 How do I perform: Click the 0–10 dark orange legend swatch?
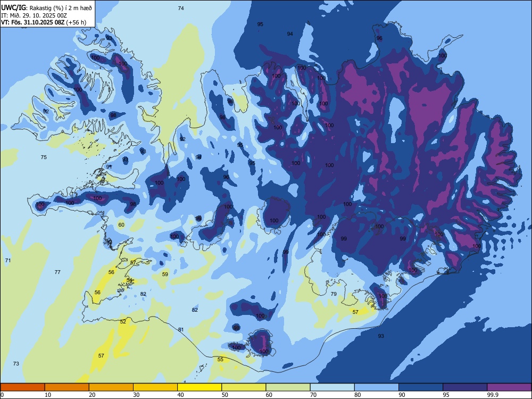coord(22,387)
